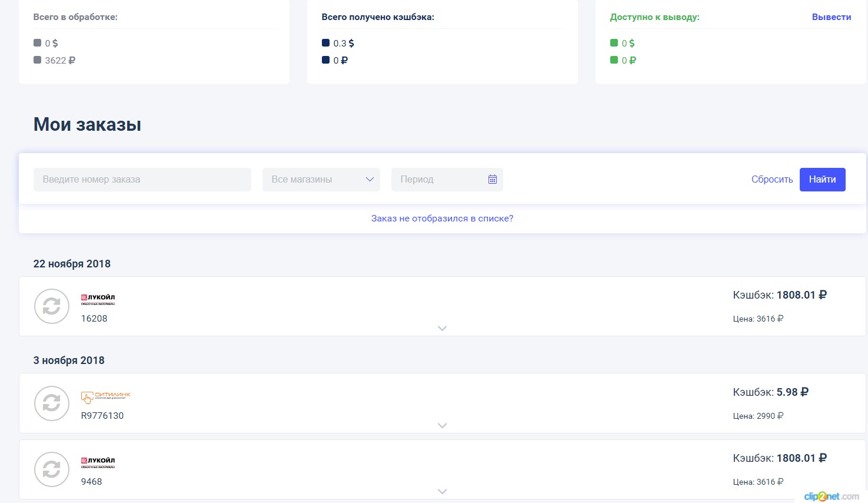868x503 pixels.
Task: Expand details of order 16208
Action: click(x=443, y=328)
